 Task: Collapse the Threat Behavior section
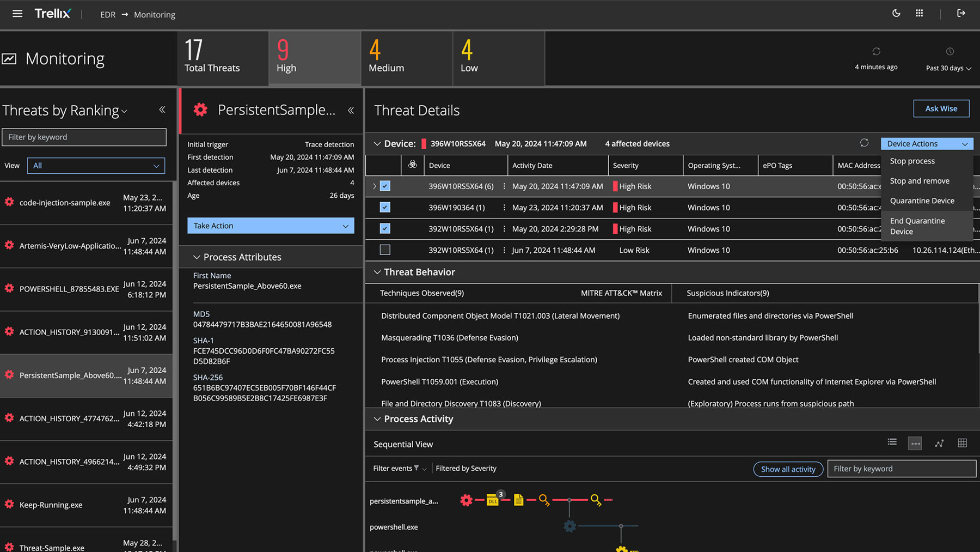[x=377, y=272]
